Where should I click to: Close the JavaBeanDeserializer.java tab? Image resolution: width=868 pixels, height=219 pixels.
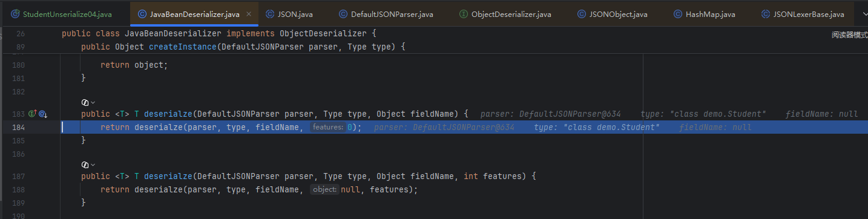click(249, 14)
